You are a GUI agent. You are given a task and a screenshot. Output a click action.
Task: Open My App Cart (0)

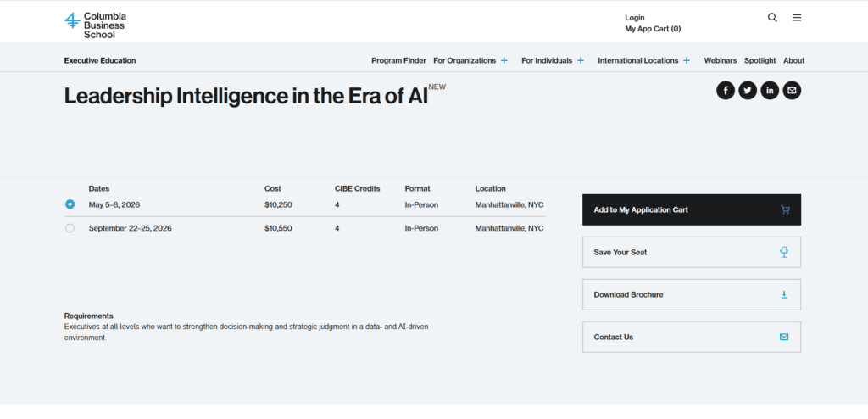tap(653, 29)
